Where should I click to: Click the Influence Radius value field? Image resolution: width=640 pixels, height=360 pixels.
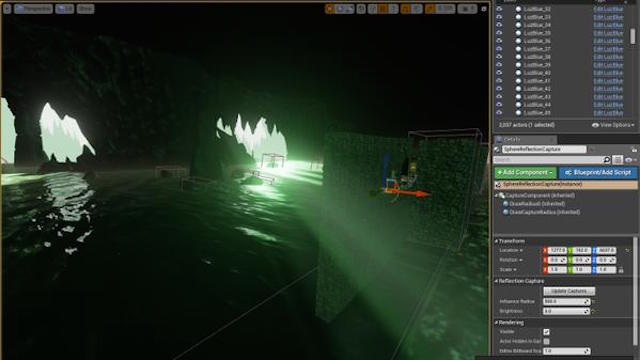[567, 301]
